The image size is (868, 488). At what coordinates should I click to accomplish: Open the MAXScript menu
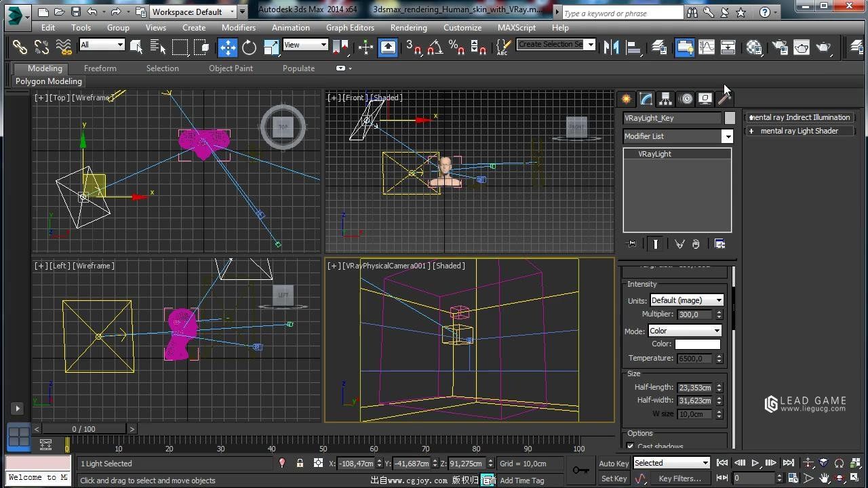tap(517, 28)
